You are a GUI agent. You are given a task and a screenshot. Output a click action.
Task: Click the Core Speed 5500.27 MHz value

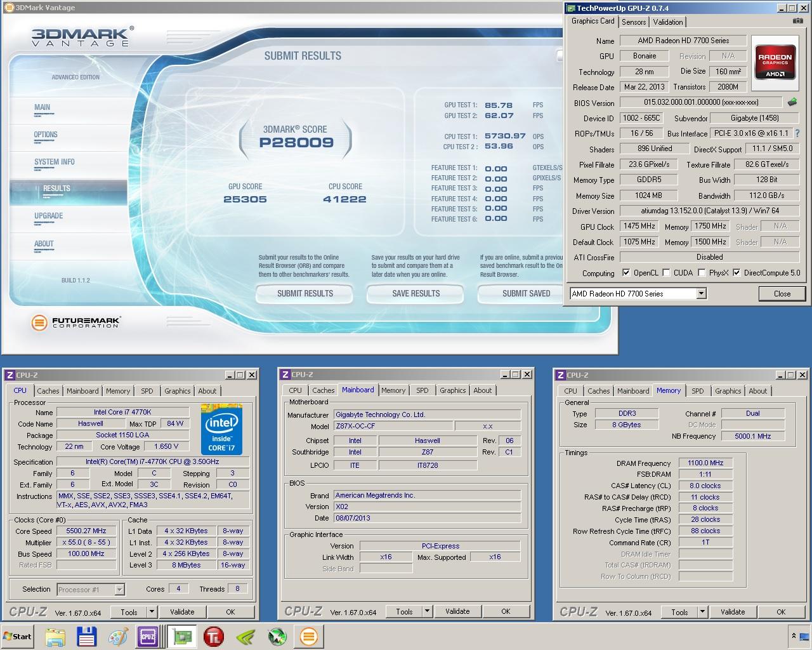[86, 531]
